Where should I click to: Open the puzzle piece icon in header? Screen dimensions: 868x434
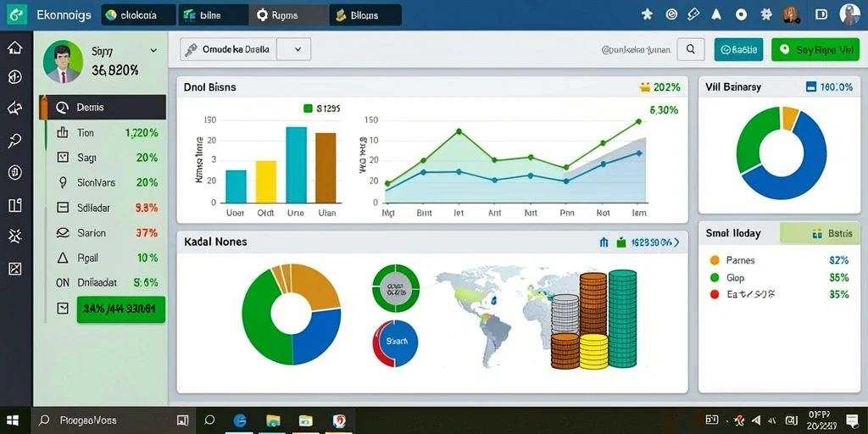[x=766, y=15]
